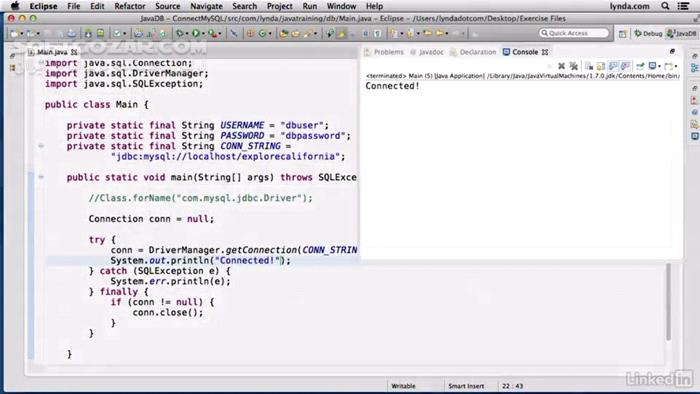Image resolution: width=700 pixels, height=394 pixels.
Task: Click the green Debug bug icon
Action: click(x=179, y=33)
